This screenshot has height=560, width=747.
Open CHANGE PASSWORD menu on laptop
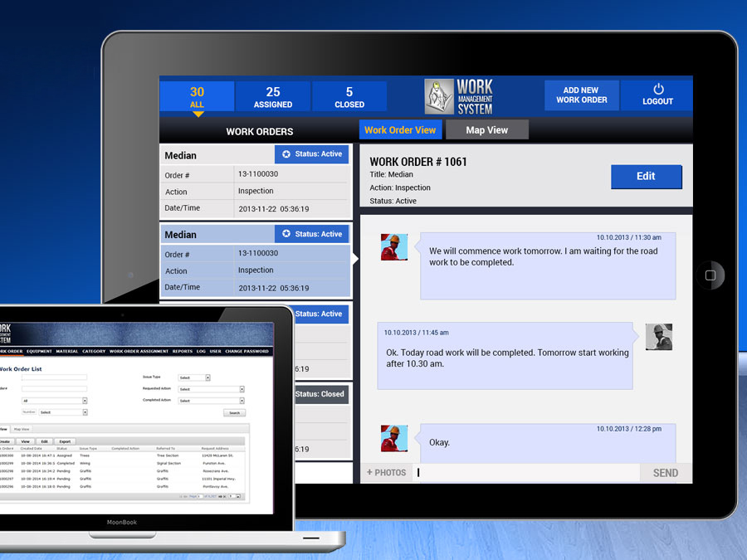coord(247,352)
